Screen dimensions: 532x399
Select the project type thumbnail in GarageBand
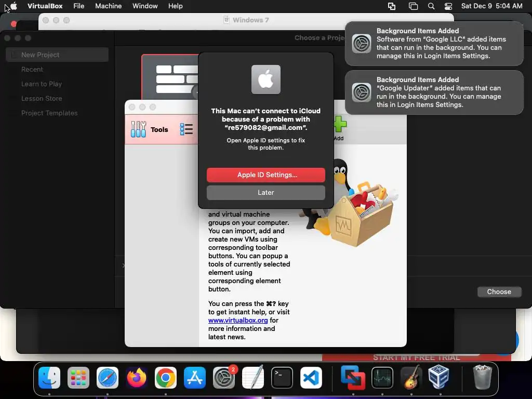pyautogui.click(x=170, y=77)
